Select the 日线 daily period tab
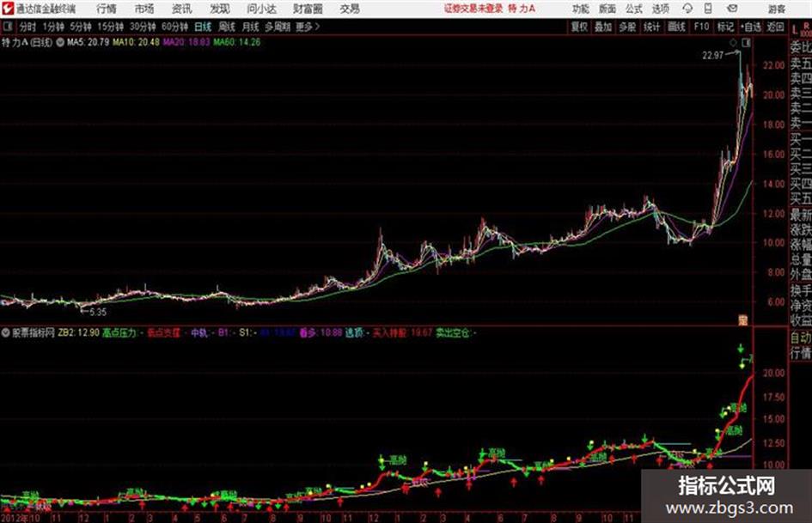The height and width of the screenshot is (523, 812). coord(203,27)
